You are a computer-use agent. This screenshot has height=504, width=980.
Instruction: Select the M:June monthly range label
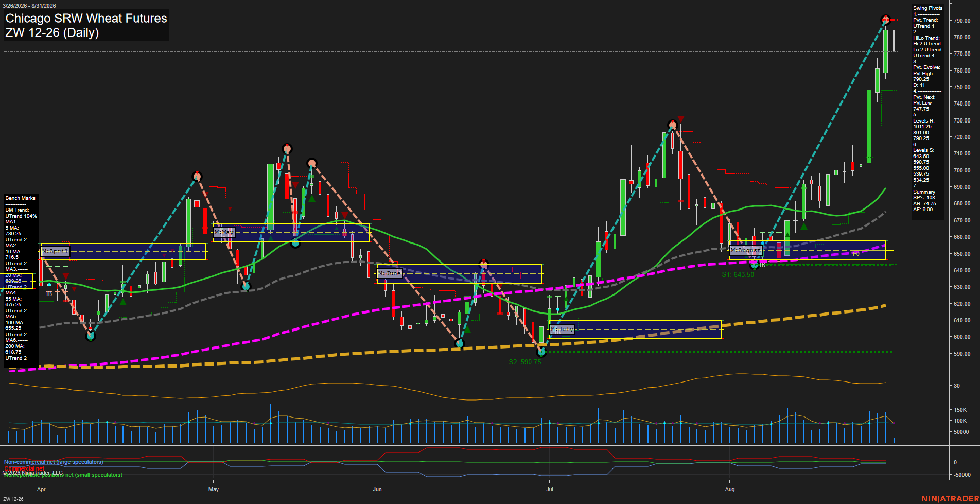[x=389, y=273]
